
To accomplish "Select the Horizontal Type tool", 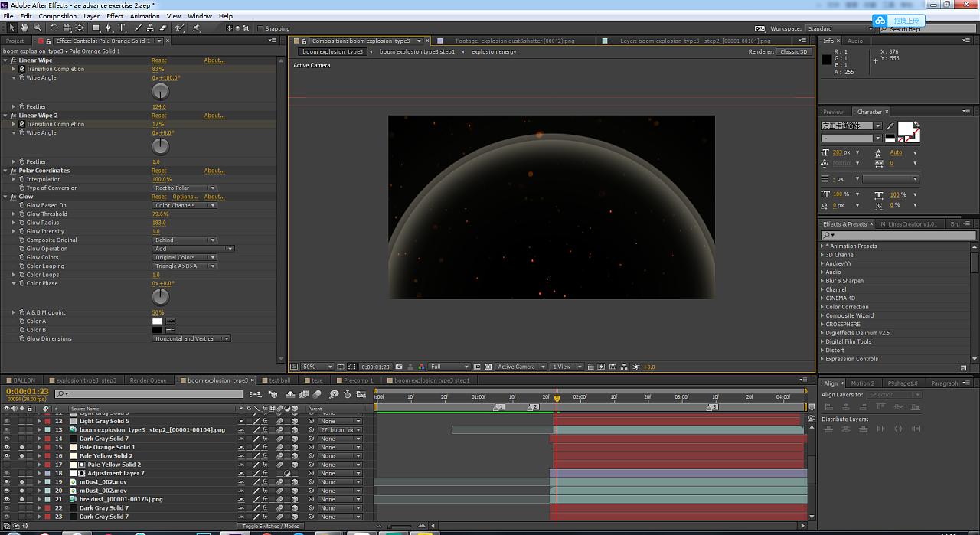I will (x=122, y=28).
